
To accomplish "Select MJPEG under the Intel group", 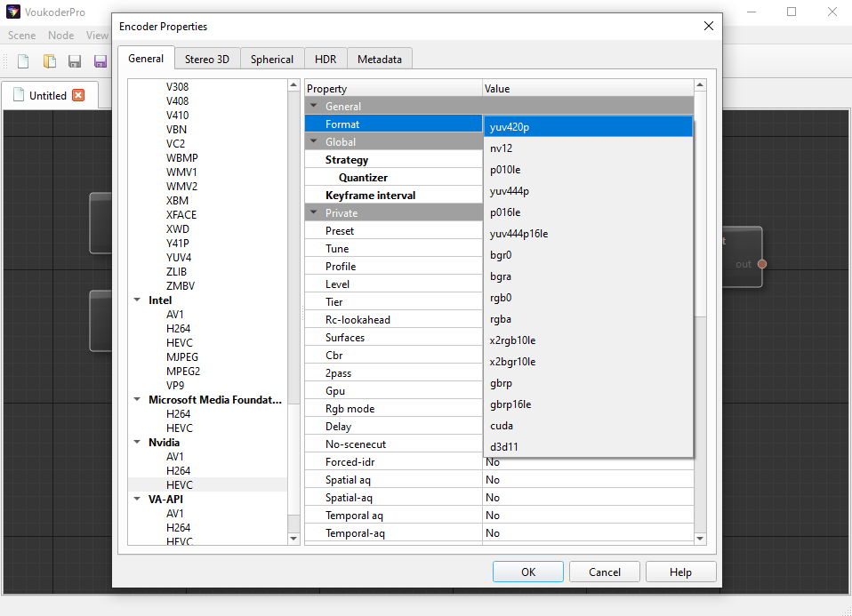I will 184,357.
